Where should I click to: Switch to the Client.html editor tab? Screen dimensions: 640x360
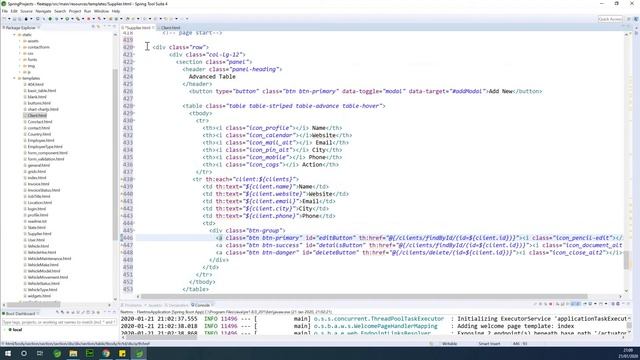point(170,28)
